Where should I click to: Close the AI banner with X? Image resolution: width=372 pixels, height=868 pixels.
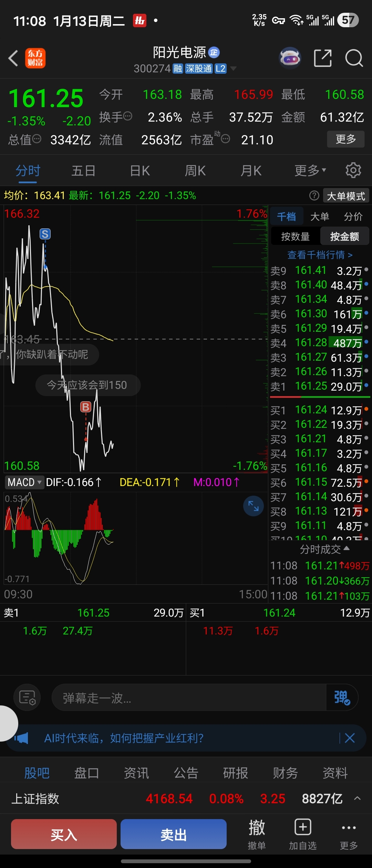coord(350,738)
